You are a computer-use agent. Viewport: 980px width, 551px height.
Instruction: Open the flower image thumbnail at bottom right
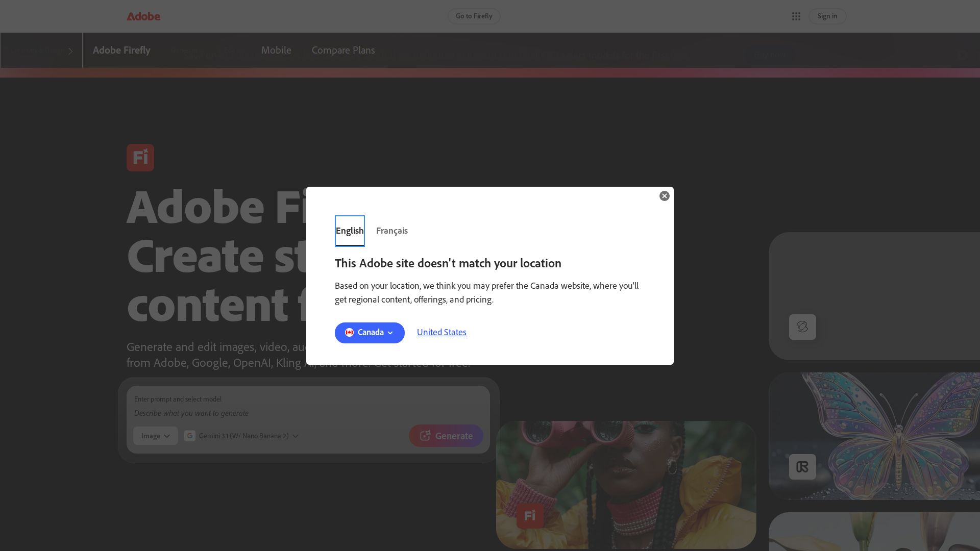point(874,532)
